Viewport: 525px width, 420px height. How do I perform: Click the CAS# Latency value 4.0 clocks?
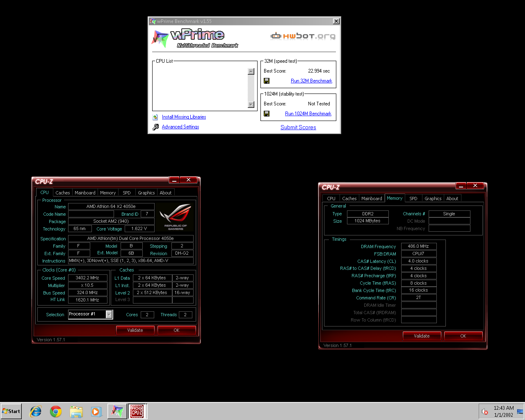pos(419,261)
